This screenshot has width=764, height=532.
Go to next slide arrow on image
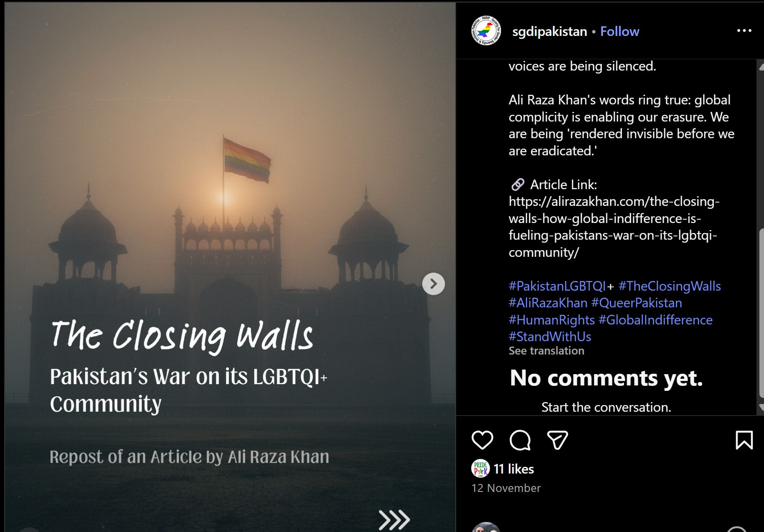tap(434, 284)
